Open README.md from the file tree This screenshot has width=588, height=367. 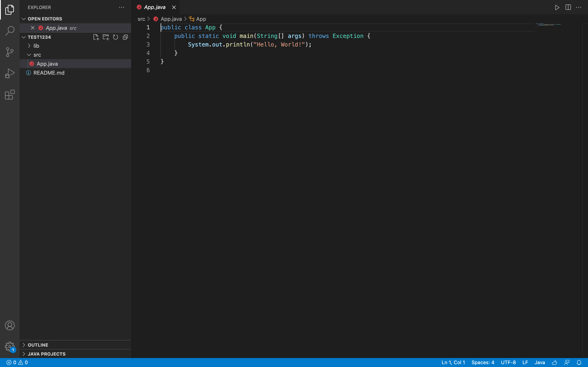pos(49,73)
